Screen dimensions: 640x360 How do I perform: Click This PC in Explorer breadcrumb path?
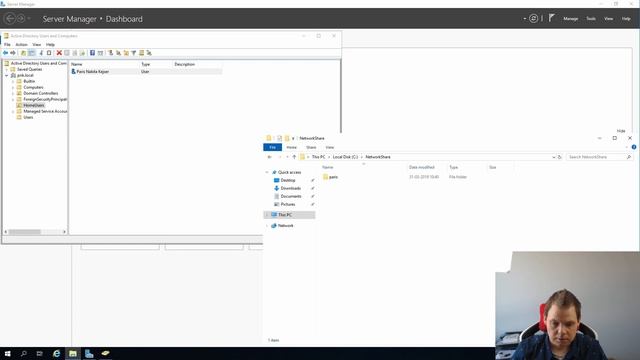click(x=318, y=157)
